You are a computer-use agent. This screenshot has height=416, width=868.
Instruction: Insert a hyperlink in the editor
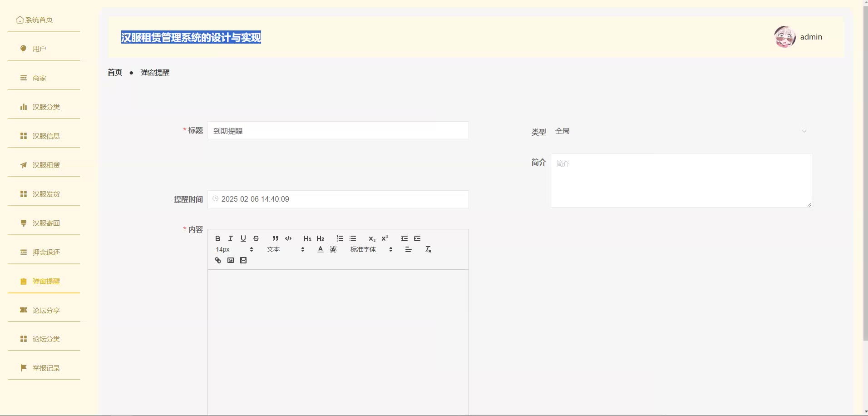click(x=218, y=260)
